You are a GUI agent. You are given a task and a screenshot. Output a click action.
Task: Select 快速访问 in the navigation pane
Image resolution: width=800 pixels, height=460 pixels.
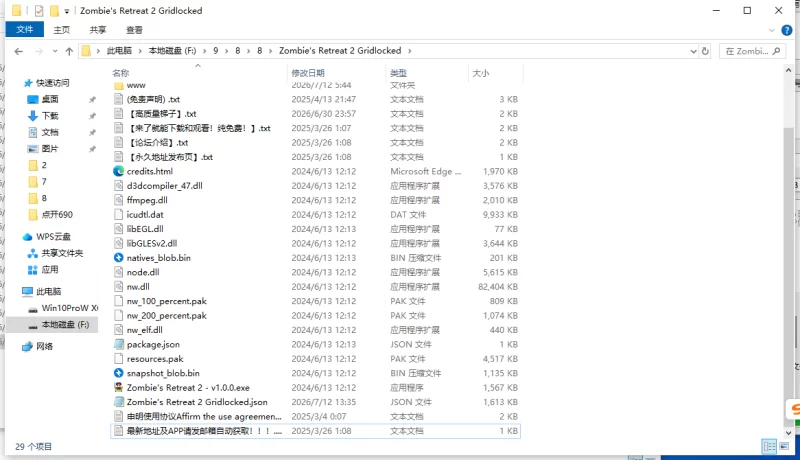[x=53, y=83]
